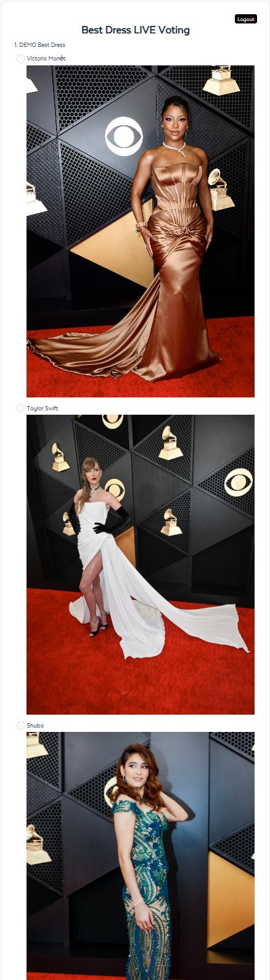Click the CBS eye logo in Taylor Swift's photo
Screen dimensions: 270x980
tap(239, 483)
